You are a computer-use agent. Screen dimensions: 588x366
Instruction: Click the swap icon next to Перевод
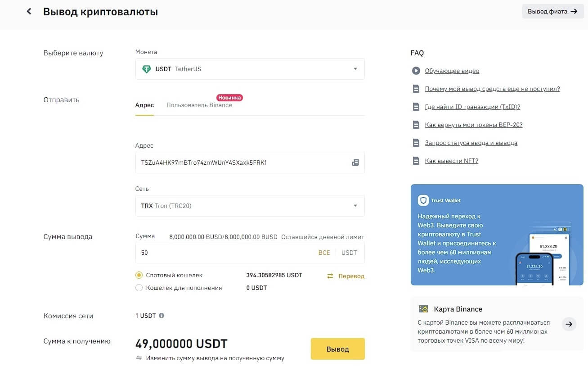(x=330, y=276)
